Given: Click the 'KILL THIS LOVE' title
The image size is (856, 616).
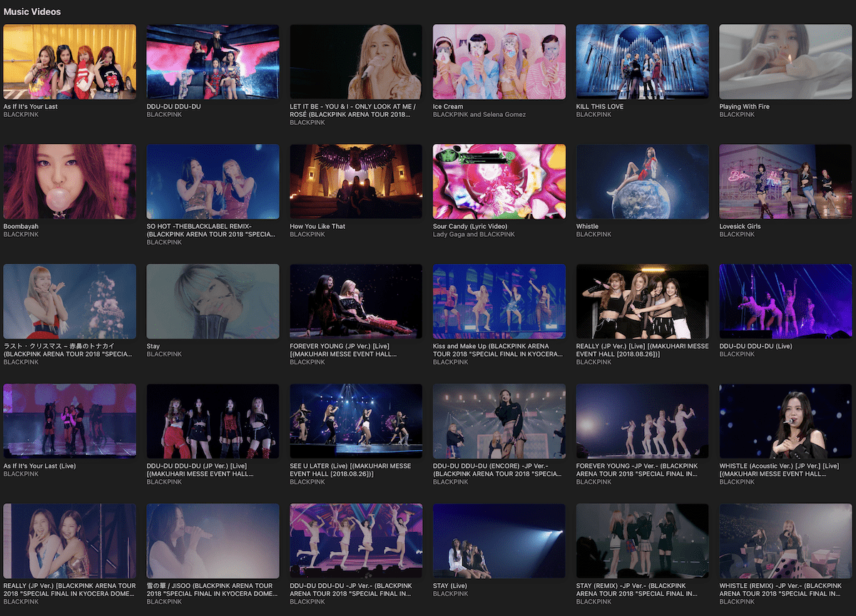Looking at the screenshot, I should pos(600,107).
